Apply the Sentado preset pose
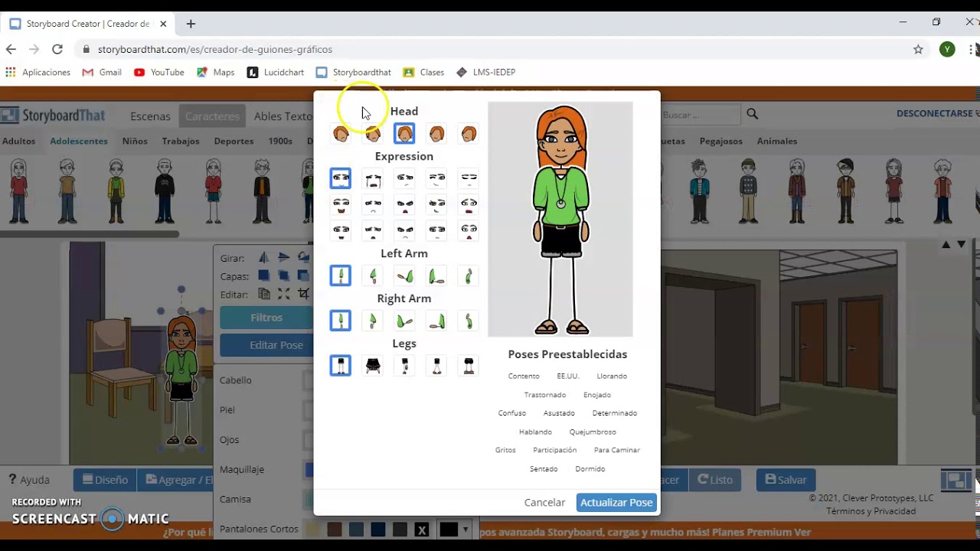The width and height of the screenshot is (980, 551). point(544,468)
